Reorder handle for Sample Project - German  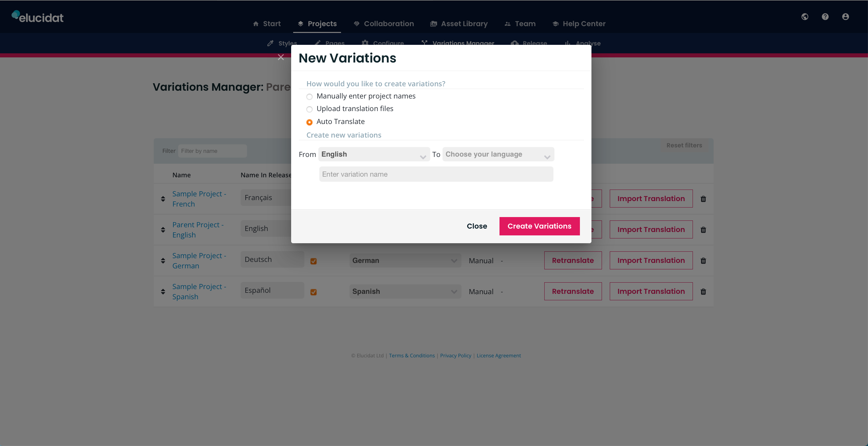[x=163, y=261]
